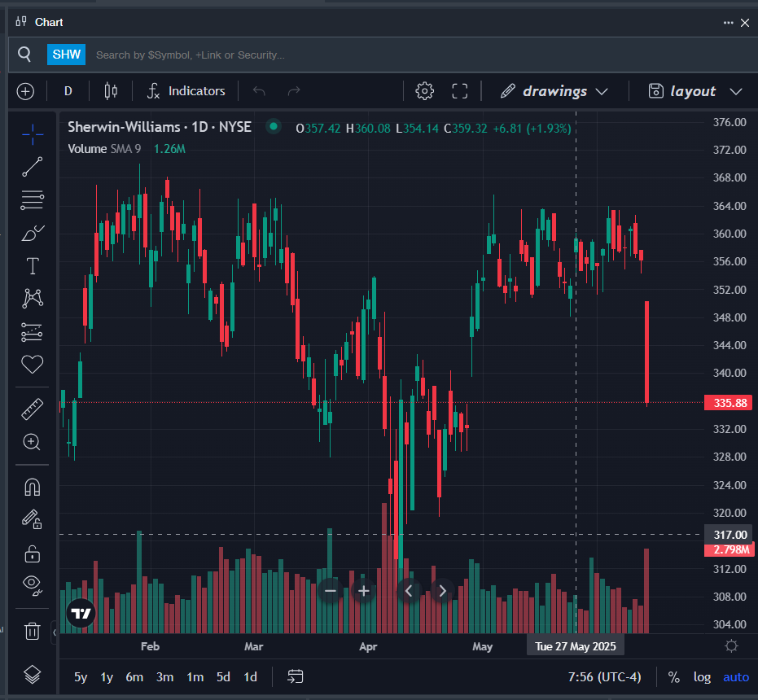
Task: Click the add symbol plus button
Action: (25, 91)
